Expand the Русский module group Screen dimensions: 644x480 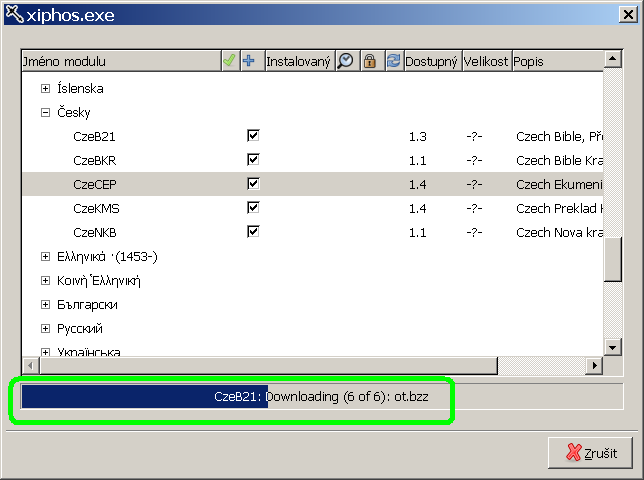[x=45, y=328]
